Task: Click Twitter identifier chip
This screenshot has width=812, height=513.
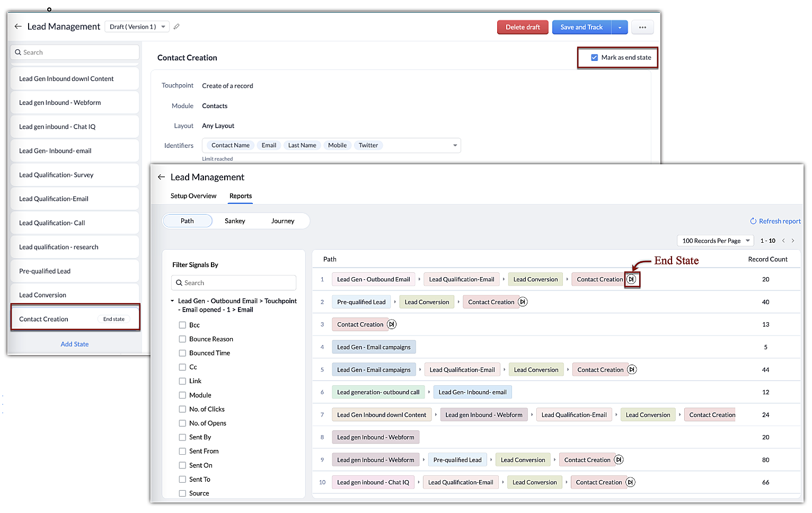Action: [368, 145]
